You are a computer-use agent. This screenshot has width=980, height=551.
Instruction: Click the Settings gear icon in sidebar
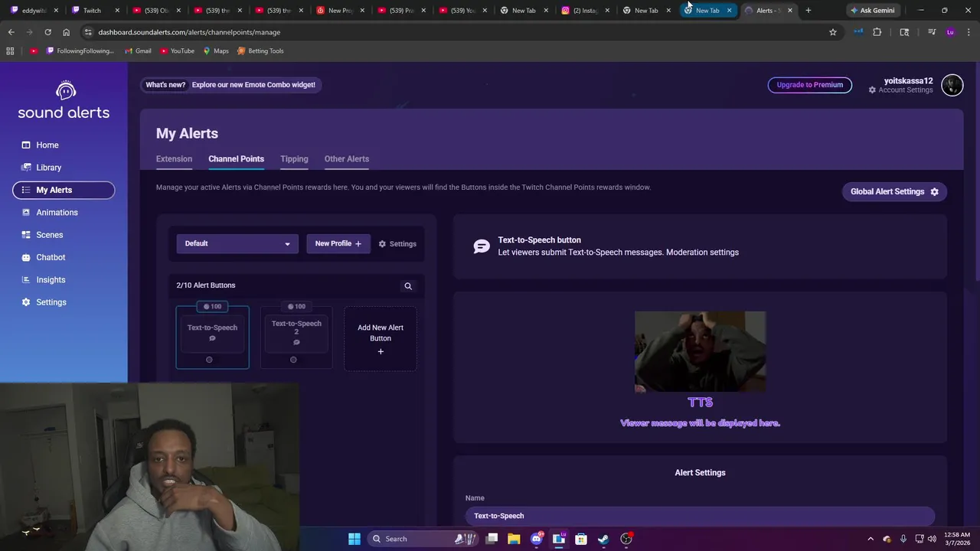click(x=26, y=302)
